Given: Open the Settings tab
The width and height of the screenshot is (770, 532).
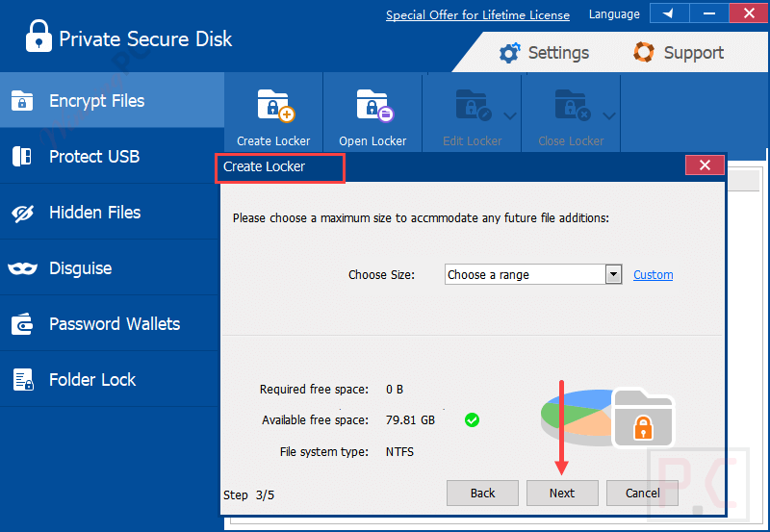Looking at the screenshot, I should point(544,53).
